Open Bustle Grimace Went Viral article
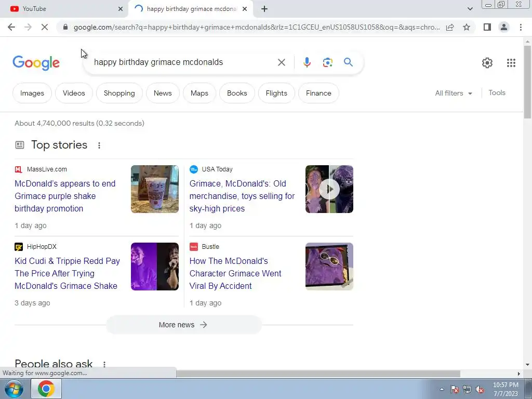Screen dimensions: 532x399 click(235, 273)
